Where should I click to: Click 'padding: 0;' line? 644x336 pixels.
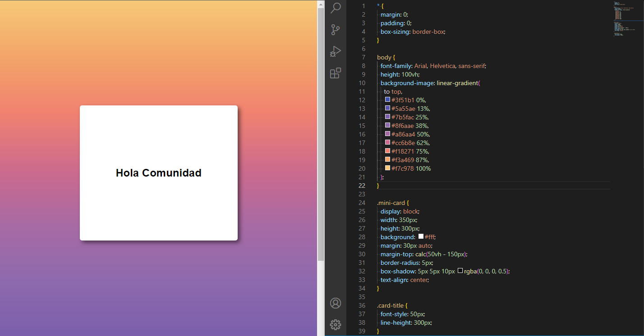396,23
